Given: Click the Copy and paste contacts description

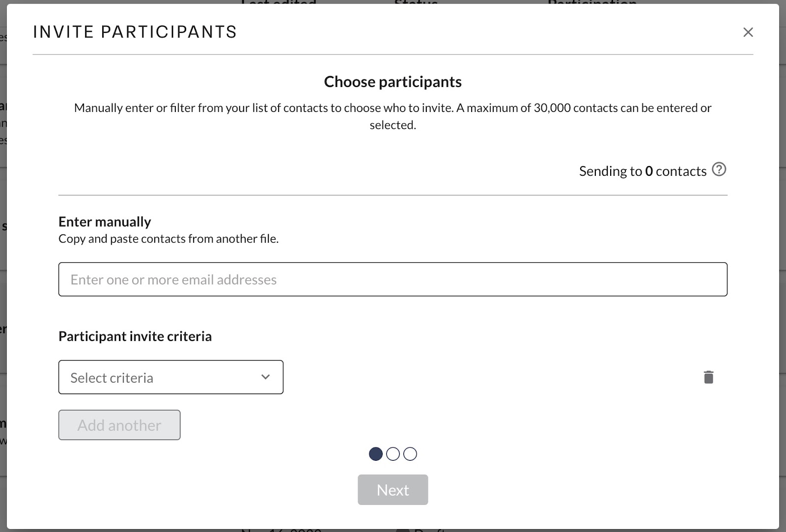Looking at the screenshot, I should click(x=168, y=239).
